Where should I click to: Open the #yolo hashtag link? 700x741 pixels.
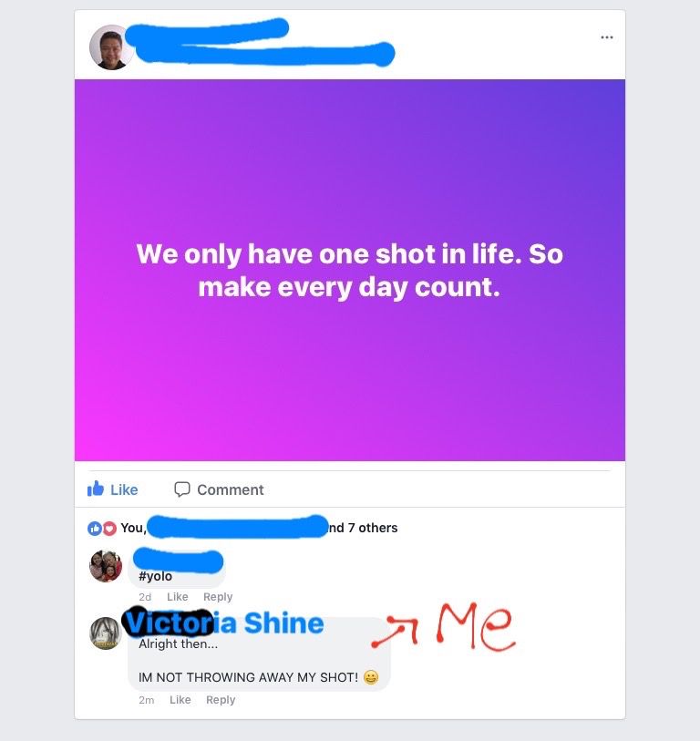(x=155, y=576)
